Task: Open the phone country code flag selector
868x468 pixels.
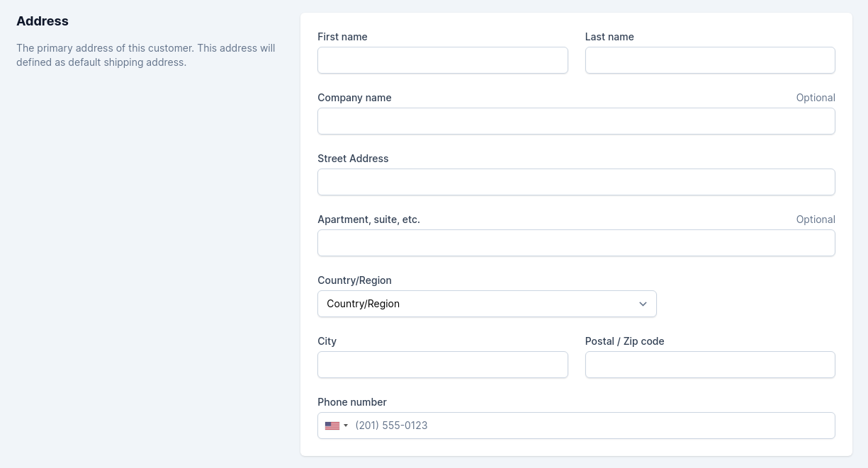Action: [336, 426]
